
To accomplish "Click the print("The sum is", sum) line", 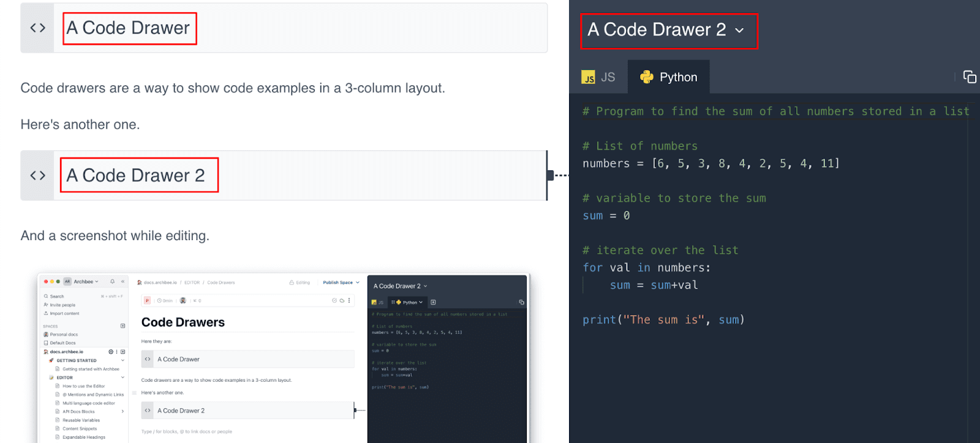I will 663,320.
